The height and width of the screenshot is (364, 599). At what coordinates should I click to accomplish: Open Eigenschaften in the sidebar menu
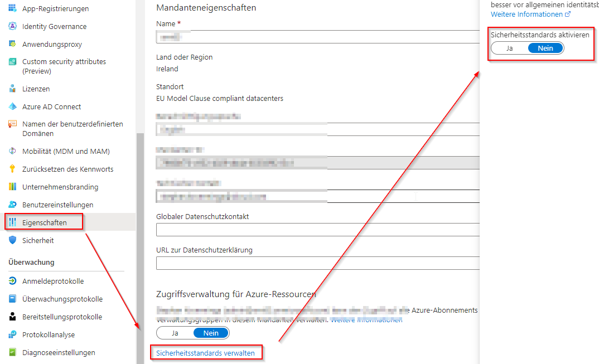pyautogui.click(x=45, y=222)
